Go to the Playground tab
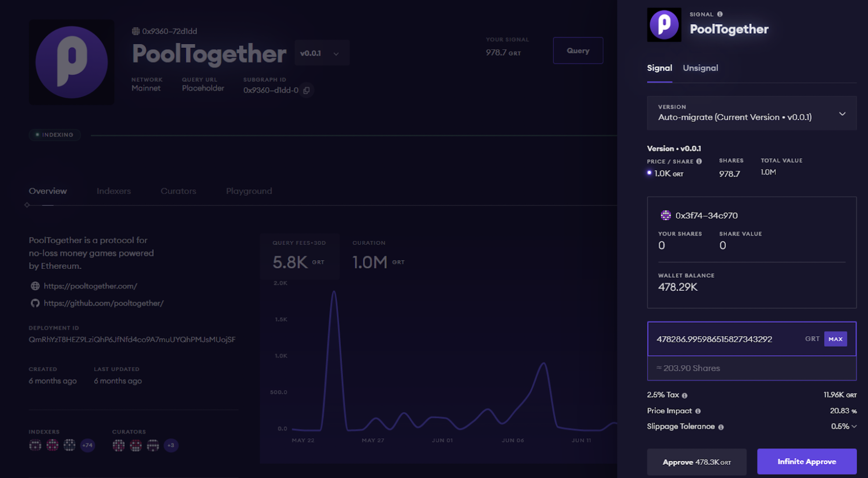 (x=249, y=191)
